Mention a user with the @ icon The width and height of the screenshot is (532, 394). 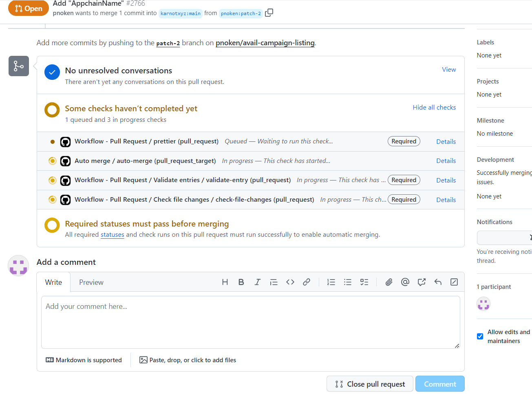pyautogui.click(x=405, y=282)
